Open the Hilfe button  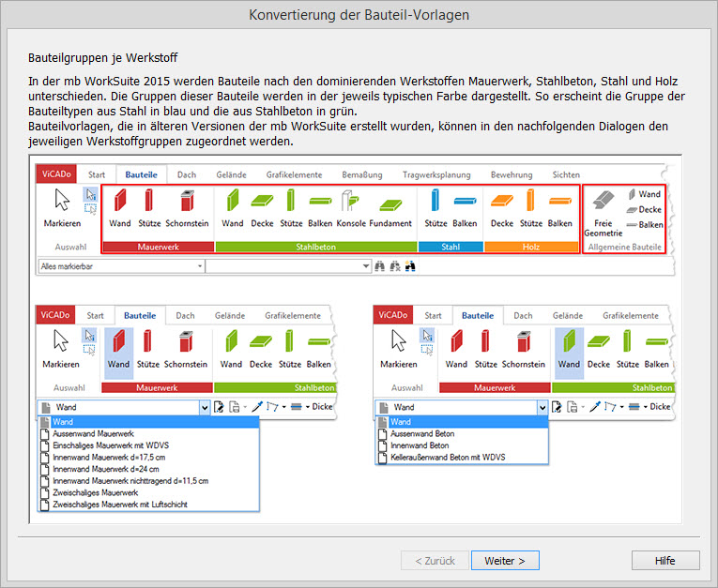pyautogui.click(x=665, y=561)
